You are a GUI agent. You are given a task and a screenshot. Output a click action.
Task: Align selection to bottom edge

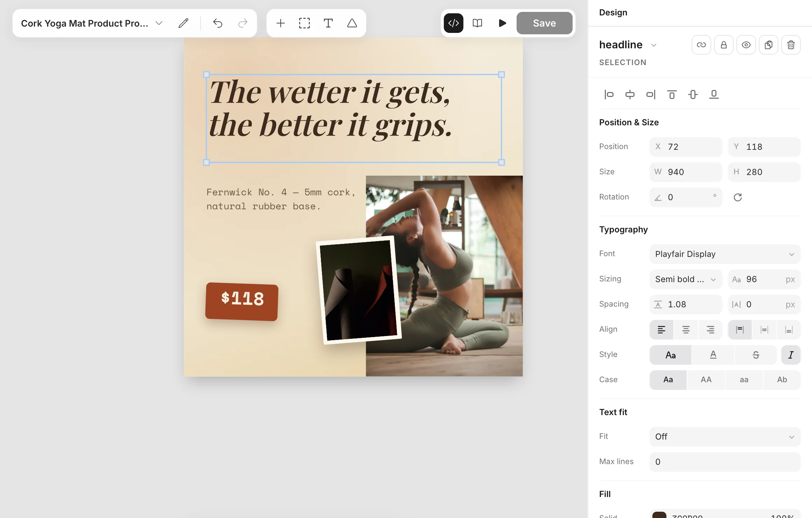click(714, 94)
